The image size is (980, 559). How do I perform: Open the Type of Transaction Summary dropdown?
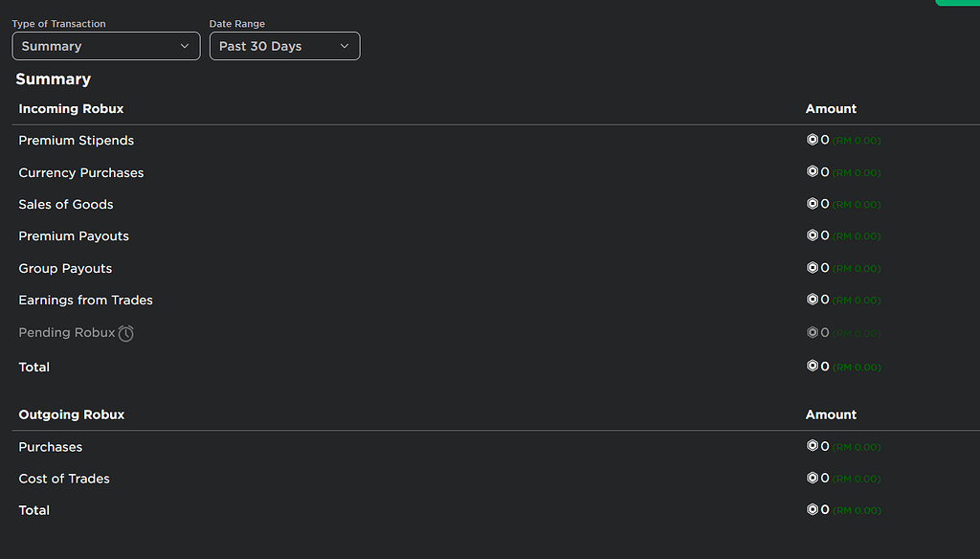(105, 46)
